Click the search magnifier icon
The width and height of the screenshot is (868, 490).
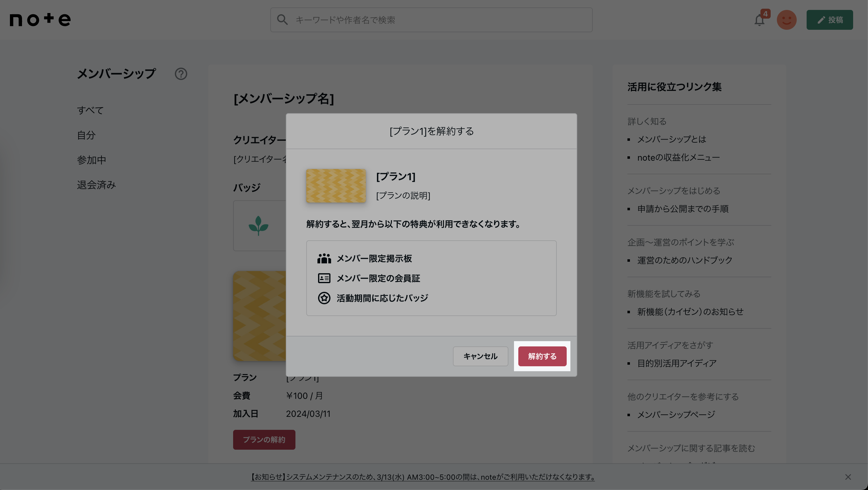coord(282,20)
